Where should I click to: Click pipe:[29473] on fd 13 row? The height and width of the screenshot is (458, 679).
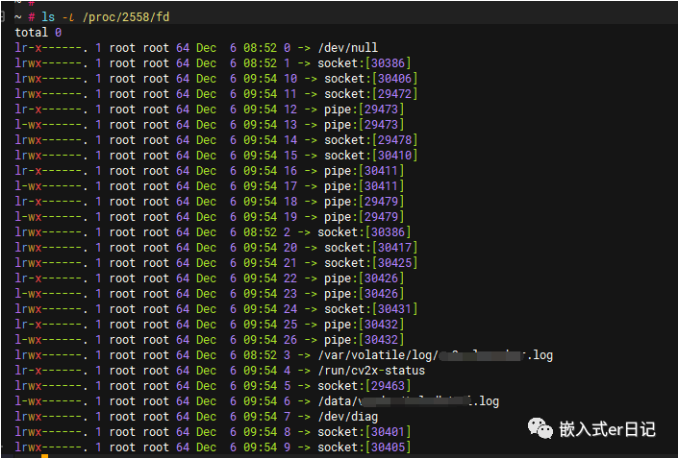point(364,125)
